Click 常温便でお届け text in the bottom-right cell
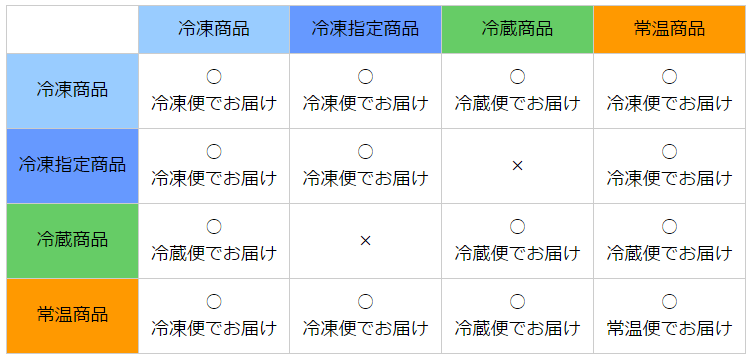The width and height of the screenshot is (752, 360). (x=670, y=328)
